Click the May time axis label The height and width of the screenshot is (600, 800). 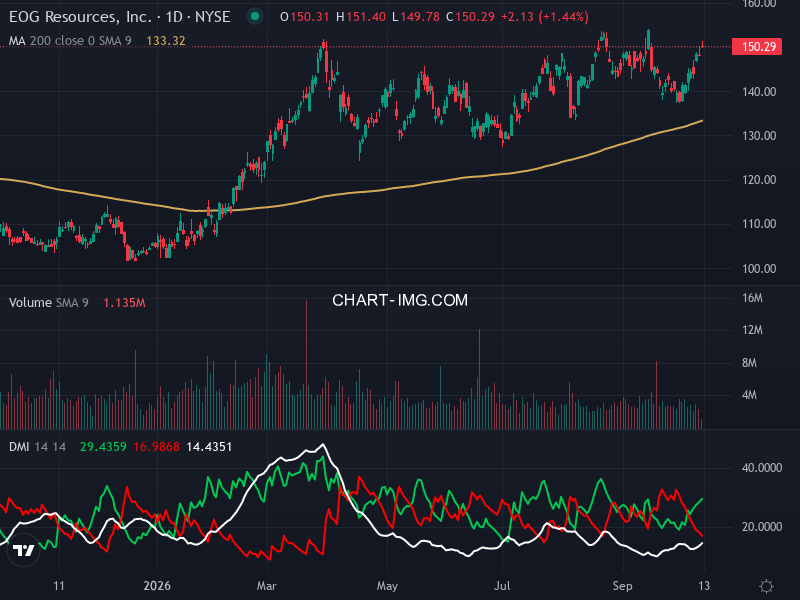387,586
